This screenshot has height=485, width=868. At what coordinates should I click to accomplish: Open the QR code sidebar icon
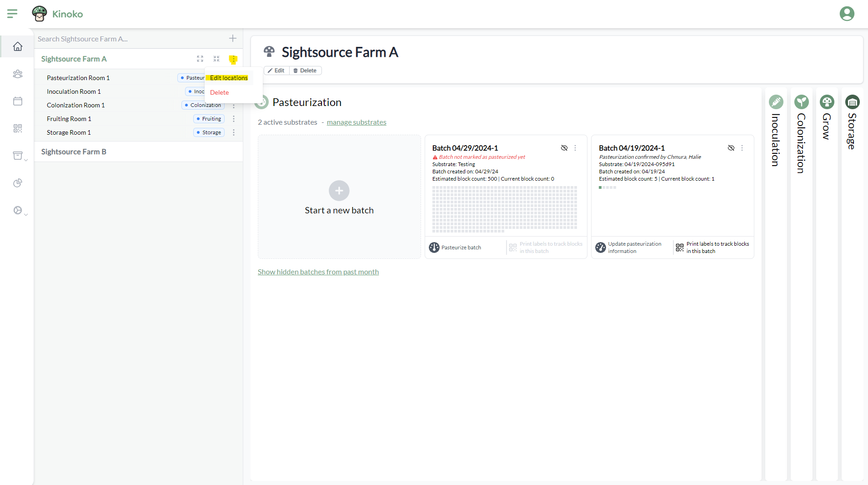(18, 128)
